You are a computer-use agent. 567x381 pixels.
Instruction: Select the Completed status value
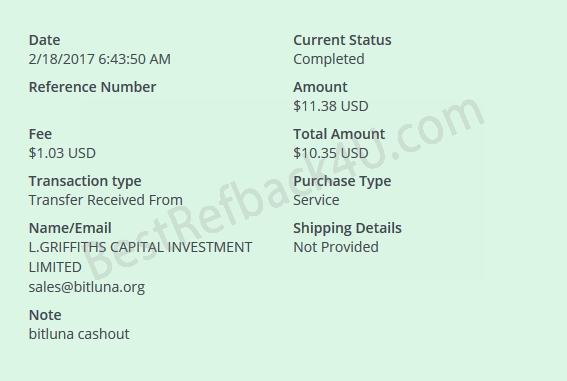pos(329,59)
